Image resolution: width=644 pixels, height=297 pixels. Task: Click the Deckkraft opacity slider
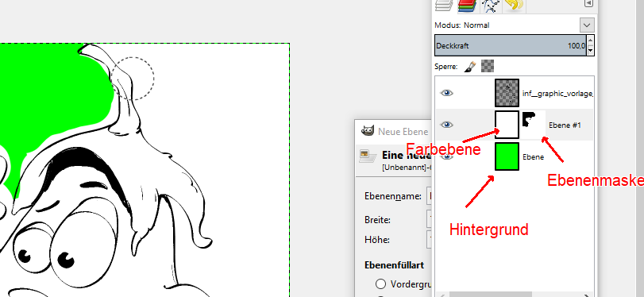(511, 45)
